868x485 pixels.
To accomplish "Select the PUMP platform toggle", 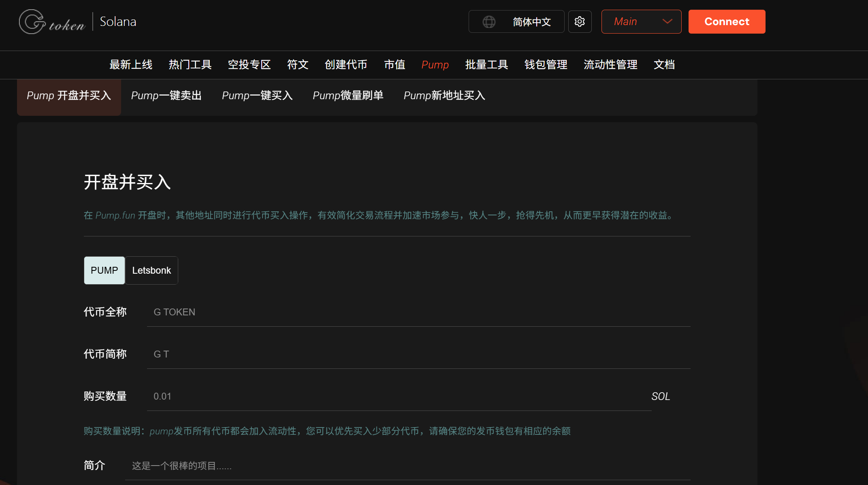I will 105,270.
